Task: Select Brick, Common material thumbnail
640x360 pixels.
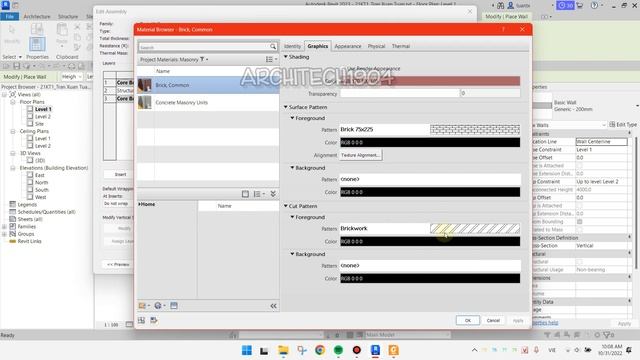Action: click(144, 85)
